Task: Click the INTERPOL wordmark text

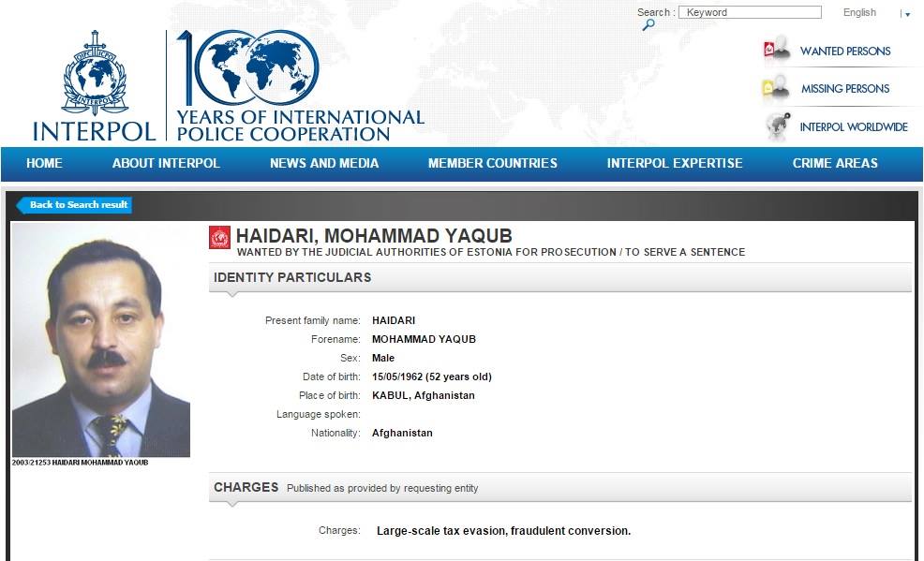Action: (95, 131)
